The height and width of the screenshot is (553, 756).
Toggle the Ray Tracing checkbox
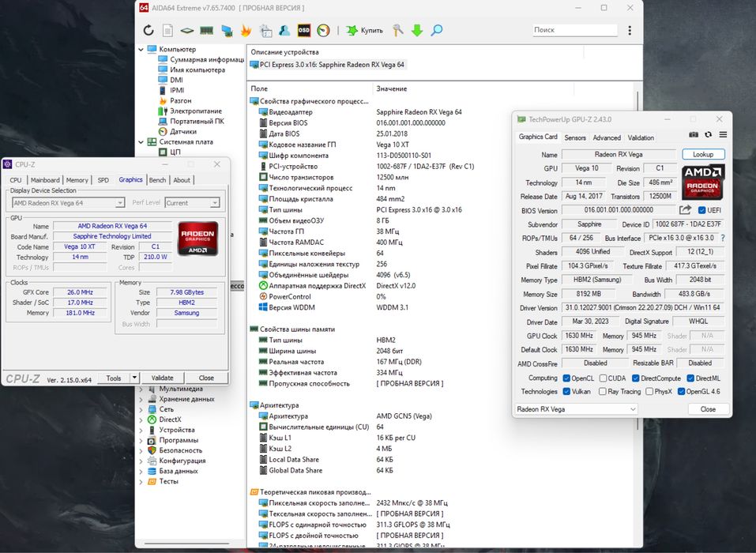pos(602,391)
